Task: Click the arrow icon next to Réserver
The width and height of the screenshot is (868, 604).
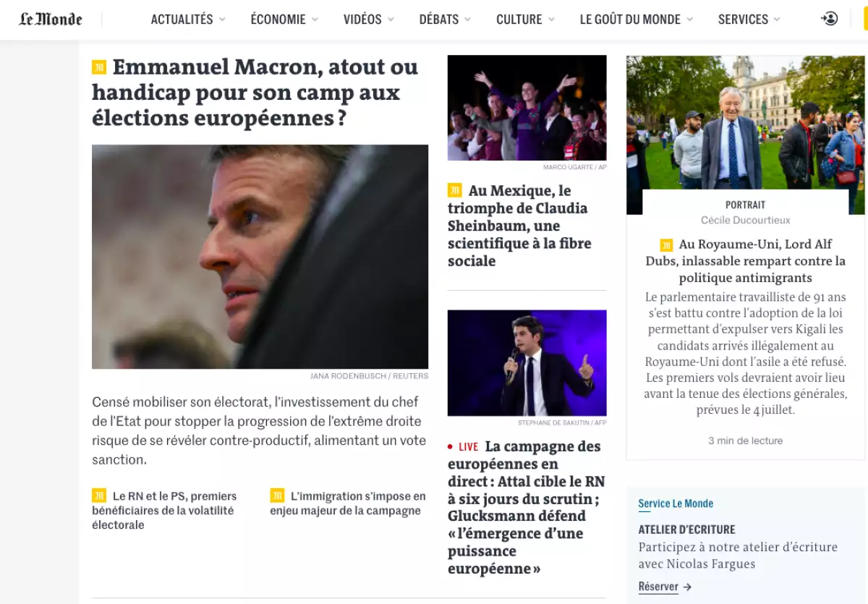Action: coord(686,587)
